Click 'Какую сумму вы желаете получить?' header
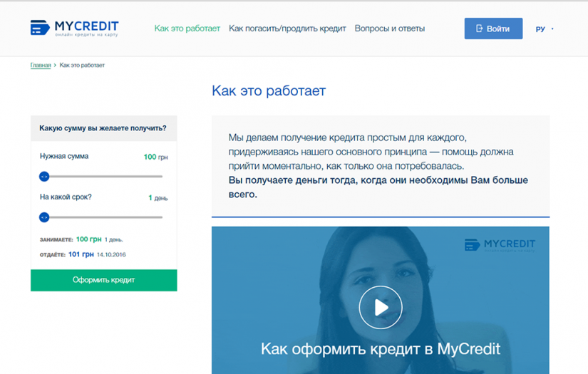 click(103, 128)
